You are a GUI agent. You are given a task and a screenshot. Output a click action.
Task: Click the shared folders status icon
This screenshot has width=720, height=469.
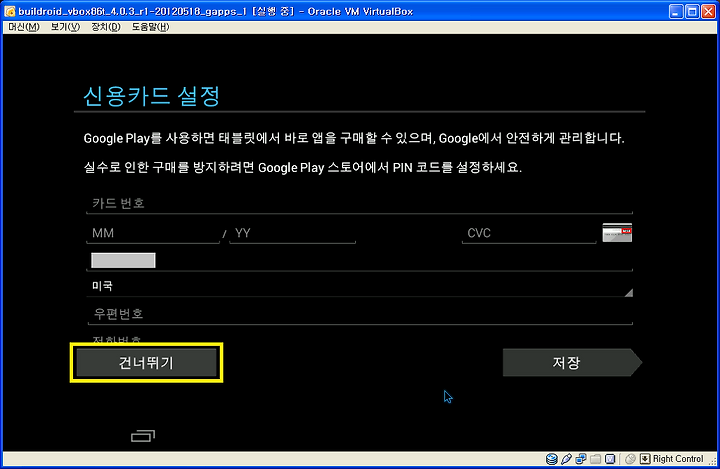[x=596, y=459]
